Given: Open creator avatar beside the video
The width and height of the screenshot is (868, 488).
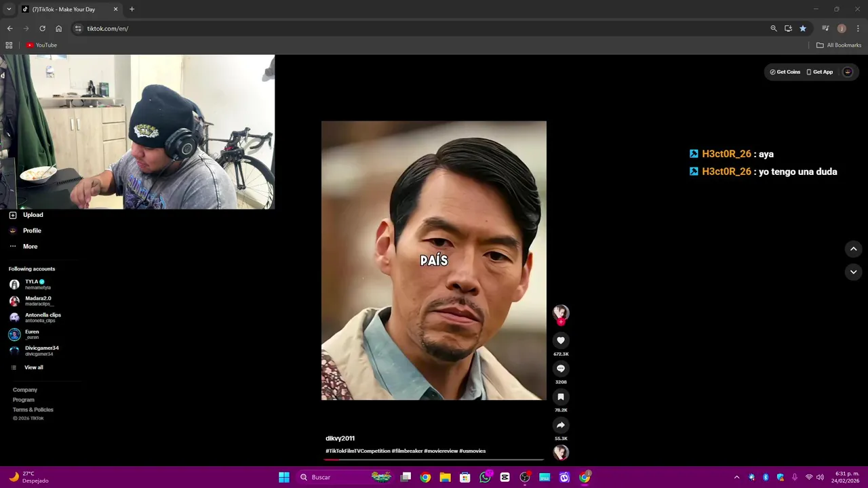Looking at the screenshot, I should (561, 312).
